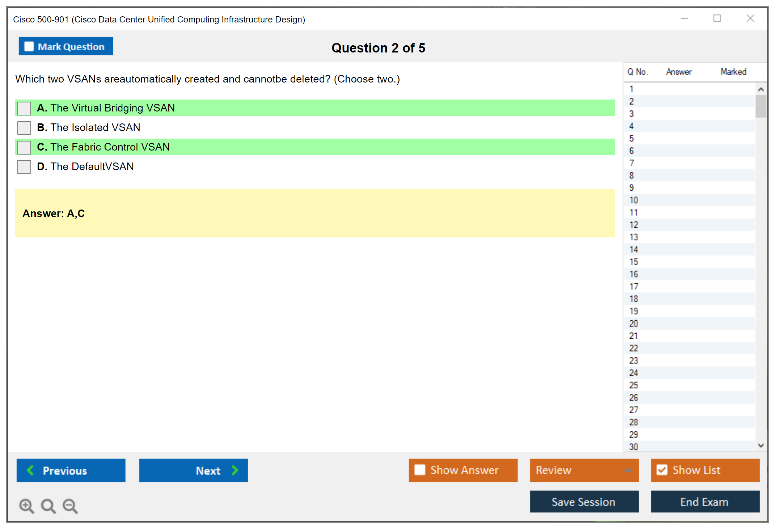Select question 25 in the list
Image resolution: width=778 pixels, height=532 pixels.
pyautogui.click(x=634, y=385)
